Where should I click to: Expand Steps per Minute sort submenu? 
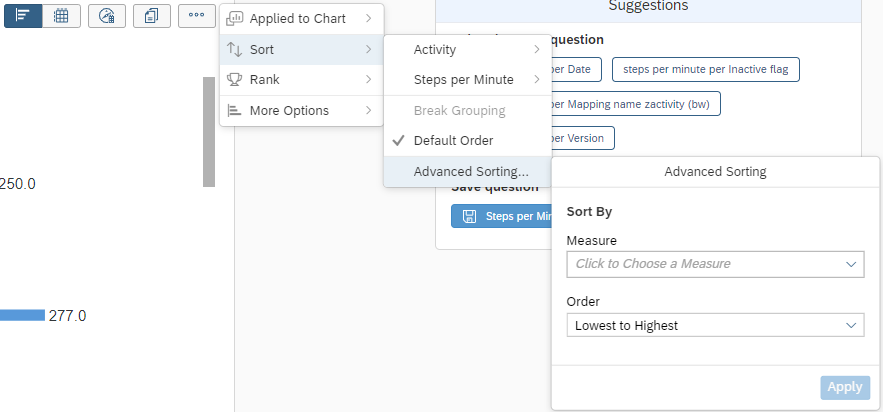click(467, 80)
